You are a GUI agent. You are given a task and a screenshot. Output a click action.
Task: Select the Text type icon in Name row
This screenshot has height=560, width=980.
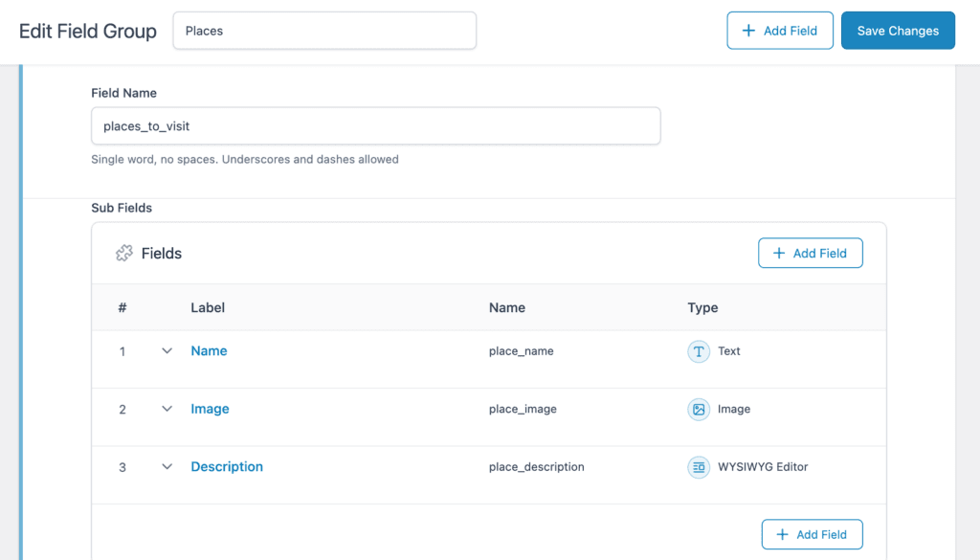coord(699,351)
